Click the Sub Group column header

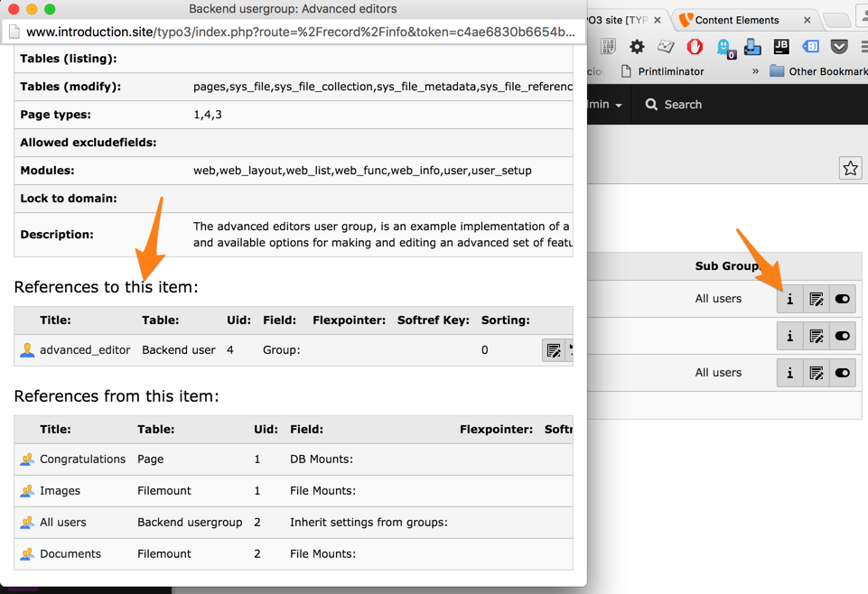pyautogui.click(x=727, y=266)
